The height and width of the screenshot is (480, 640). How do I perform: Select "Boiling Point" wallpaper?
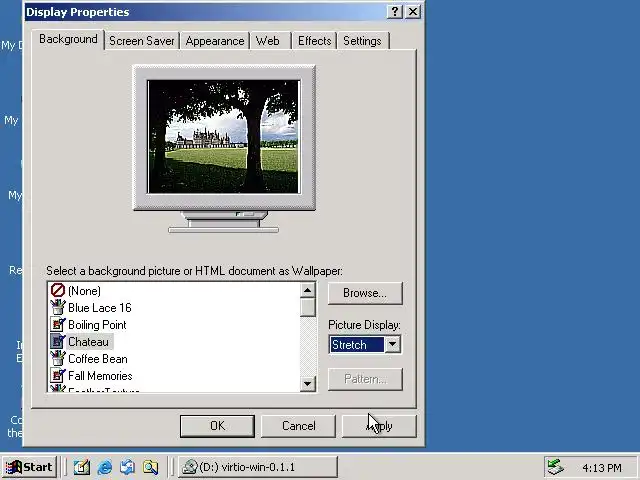point(97,324)
